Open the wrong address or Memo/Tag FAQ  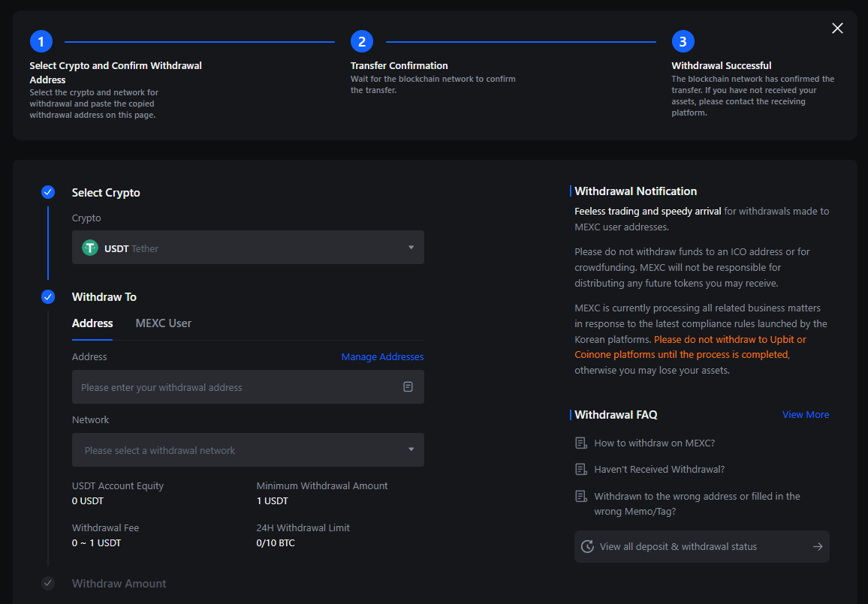click(x=697, y=504)
